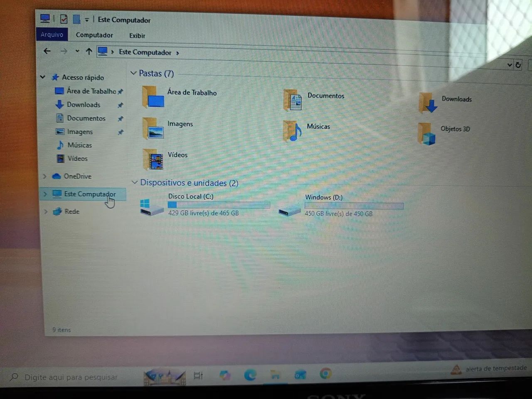
Task: Open the alerta de tempestade weather widget
Action: [x=489, y=369]
